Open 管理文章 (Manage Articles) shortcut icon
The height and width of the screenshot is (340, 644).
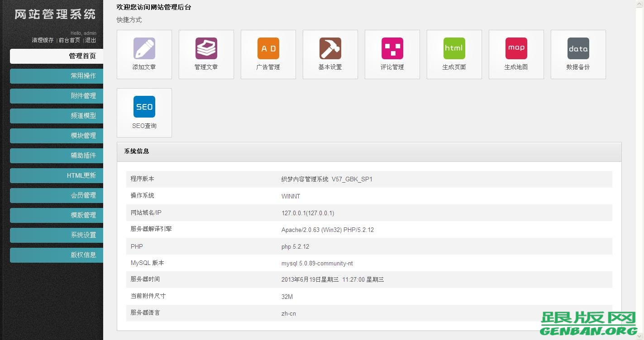[206, 54]
